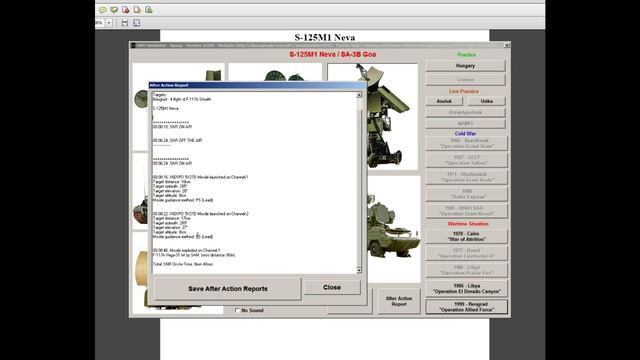Select the Asuluk live practice button
This screenshot has width=640, height=360.
(x=444, y=101)
